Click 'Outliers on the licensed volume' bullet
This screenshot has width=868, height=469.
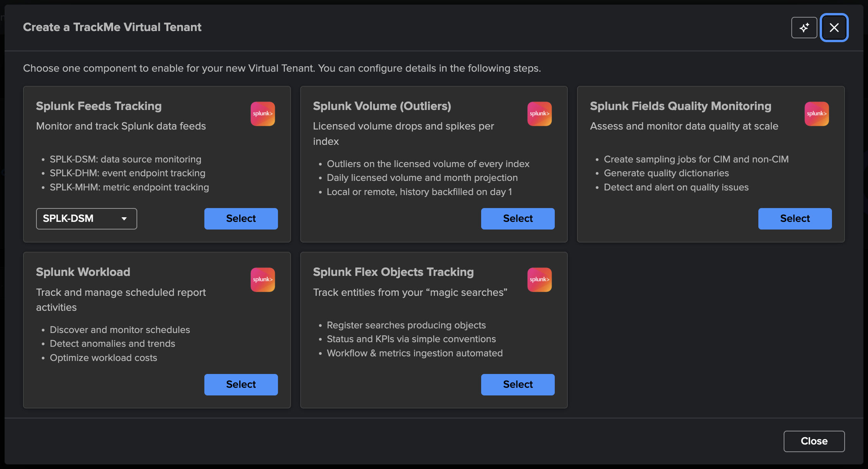pos(428,164)
